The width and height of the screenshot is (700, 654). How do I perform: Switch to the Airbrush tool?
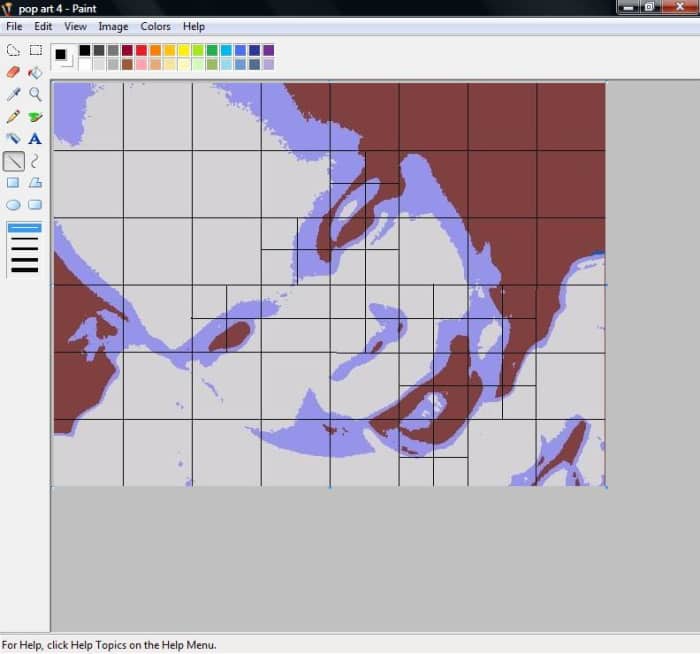point(13,138)
